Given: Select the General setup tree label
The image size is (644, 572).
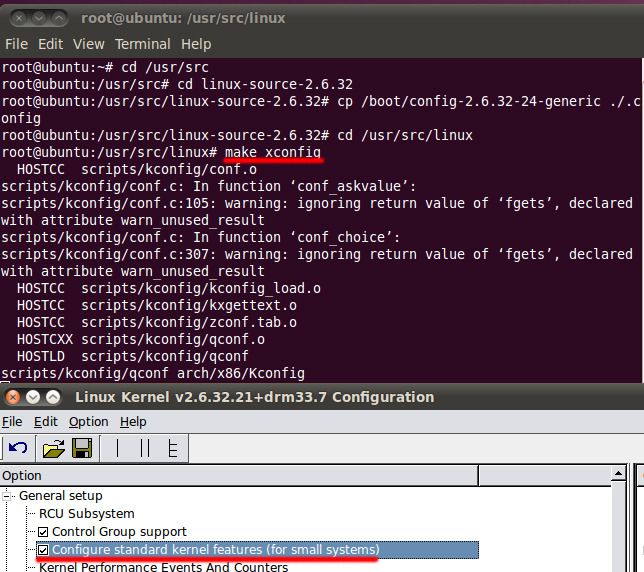Looking at the screenshot, I should pyautogui.click(x=61, y=496).
